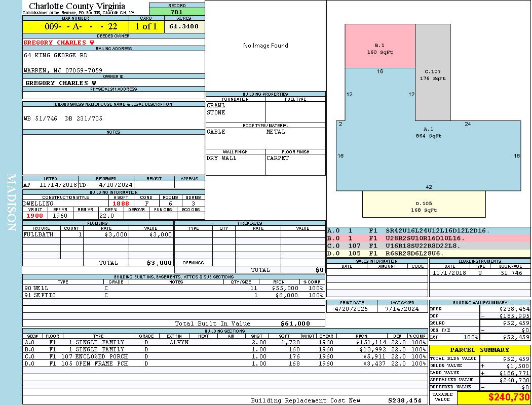Select the yellow PARCEL SUMMARY header
532x405 pixels.
pyautogui.click(x=479, y=350)
